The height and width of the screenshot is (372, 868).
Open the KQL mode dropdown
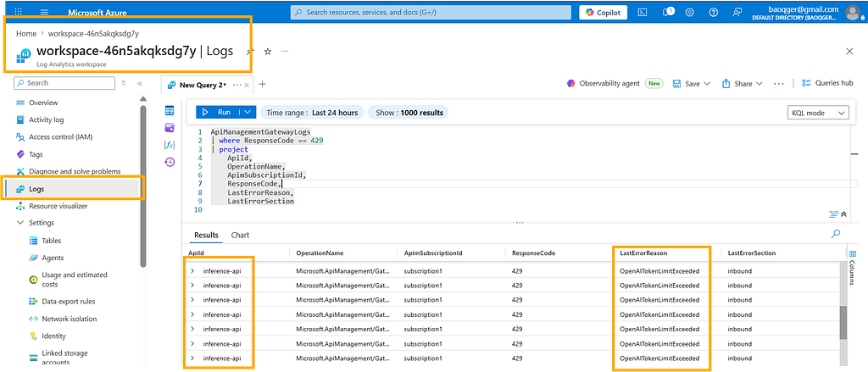(x=818, y=113)
